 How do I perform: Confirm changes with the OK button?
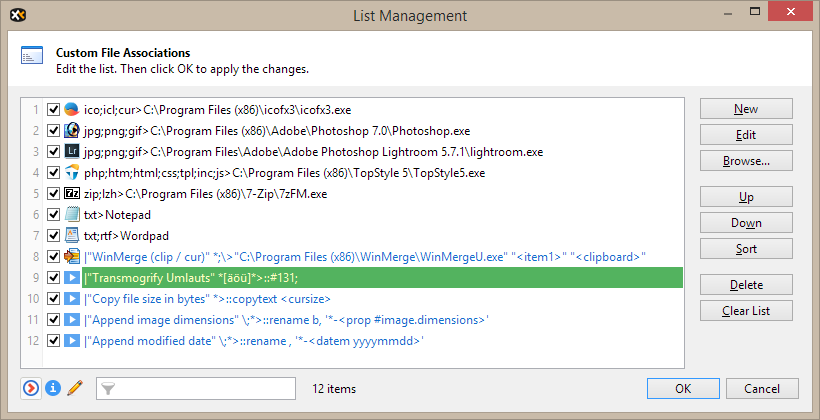point(682,388)
